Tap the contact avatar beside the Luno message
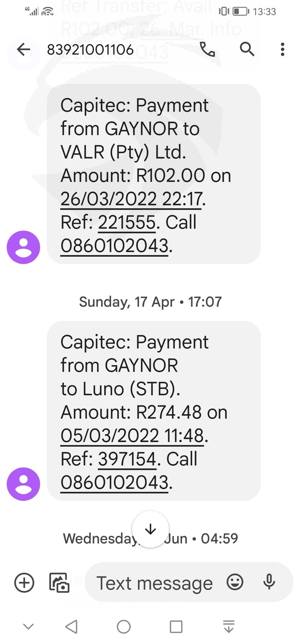The image size is (301, 644). pyautogui.click(x=23, y=484)
